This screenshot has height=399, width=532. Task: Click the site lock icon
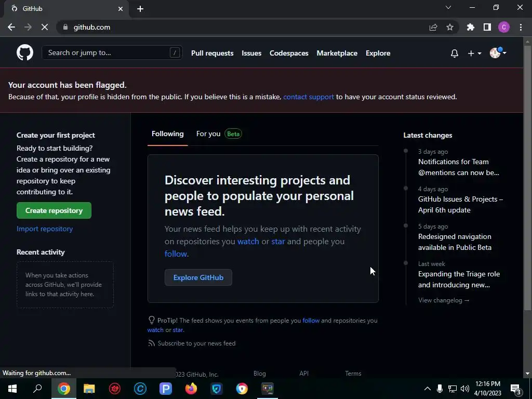(65, 27)
